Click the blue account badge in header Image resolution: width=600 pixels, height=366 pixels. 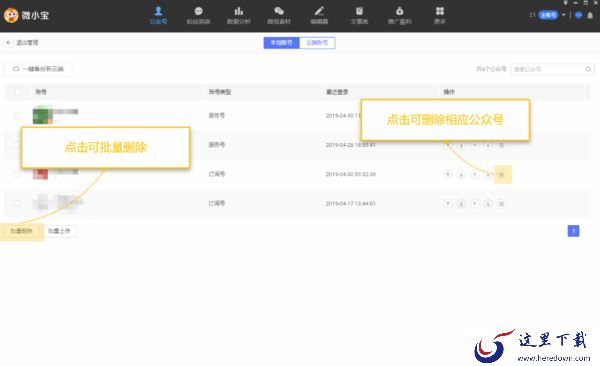pyautogui.click(x=548, y=15)
